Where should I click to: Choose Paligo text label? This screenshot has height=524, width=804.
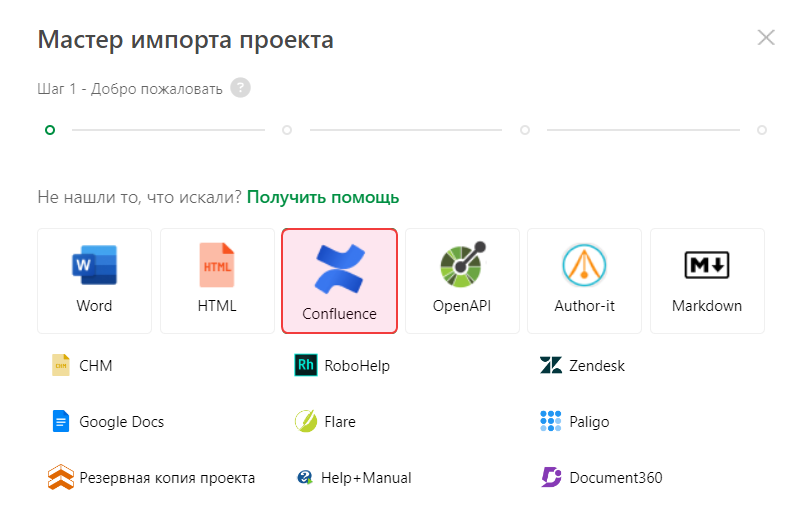590,422
